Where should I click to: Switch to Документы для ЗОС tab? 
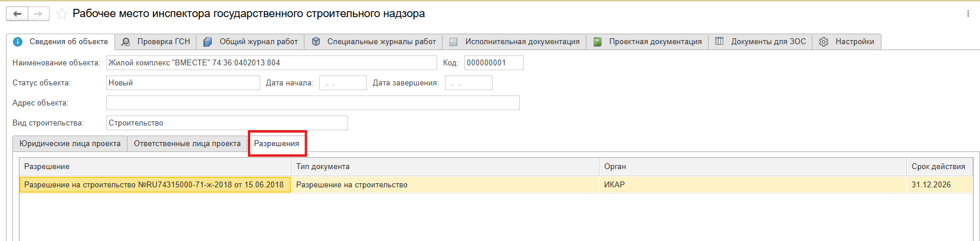[x=760, y=42]
